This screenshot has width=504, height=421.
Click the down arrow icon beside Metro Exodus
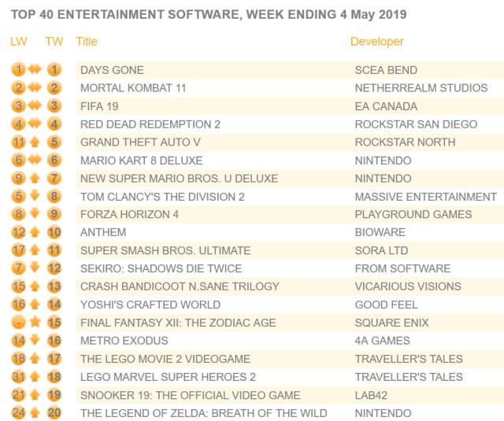pos(36,341)
